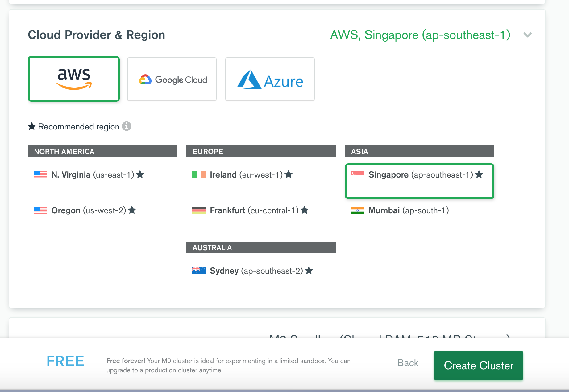The width and height of the screenshot is (569, 392).
Task: Click the Create Cluster button
Action: [479, 365]
